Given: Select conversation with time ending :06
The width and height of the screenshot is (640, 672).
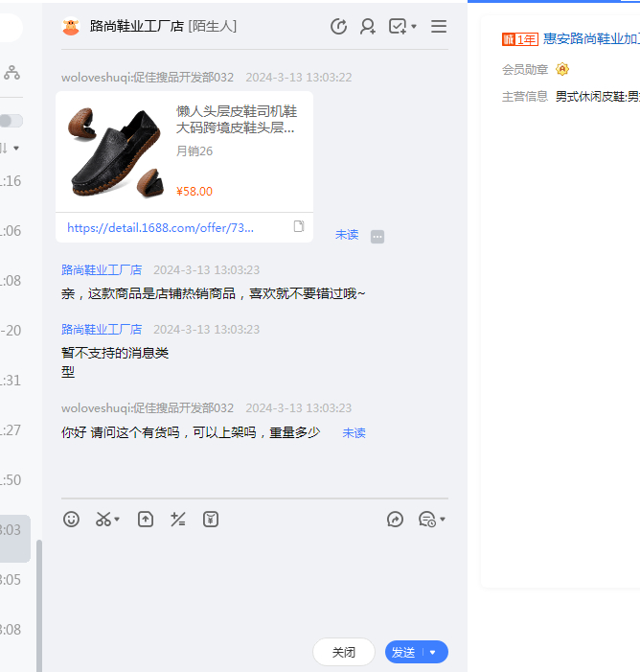Looking at the screenshot, I should pyautogui.click(x=11, y=231).
